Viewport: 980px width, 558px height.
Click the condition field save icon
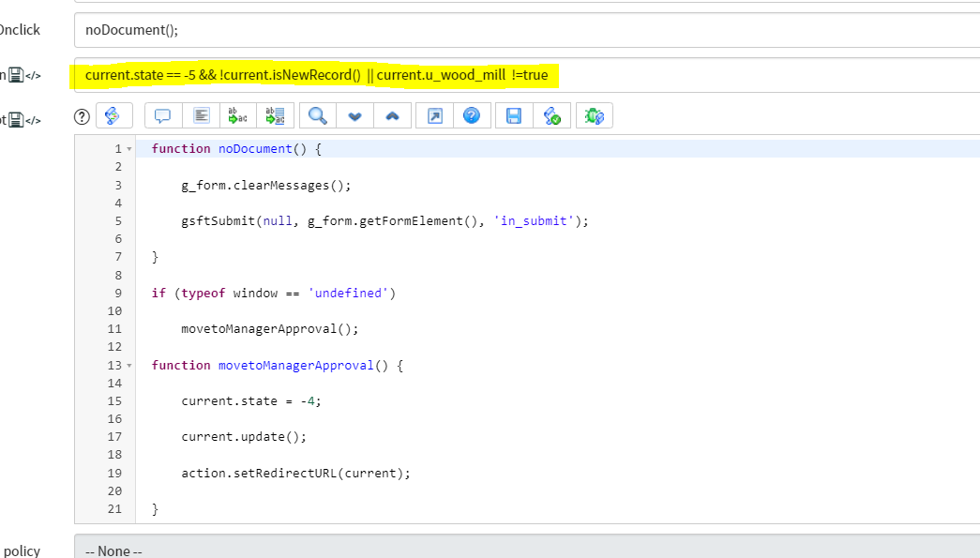click(x=16, y=76)
